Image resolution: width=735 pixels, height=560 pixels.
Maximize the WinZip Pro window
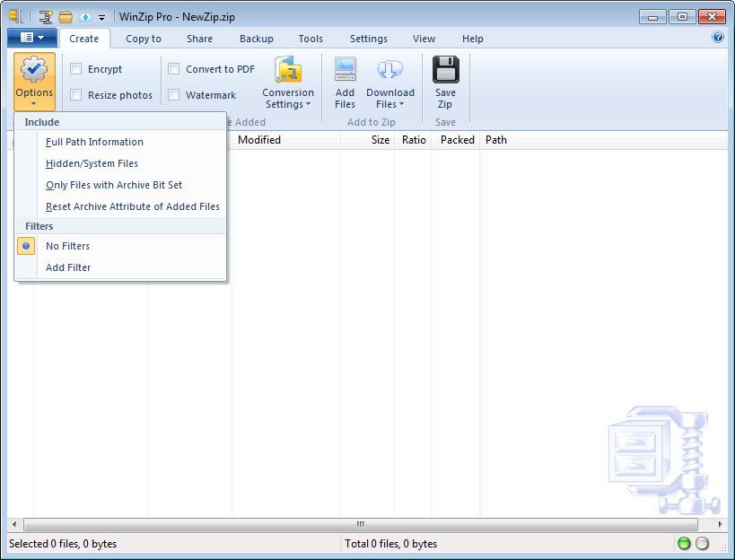click(682, 17)
